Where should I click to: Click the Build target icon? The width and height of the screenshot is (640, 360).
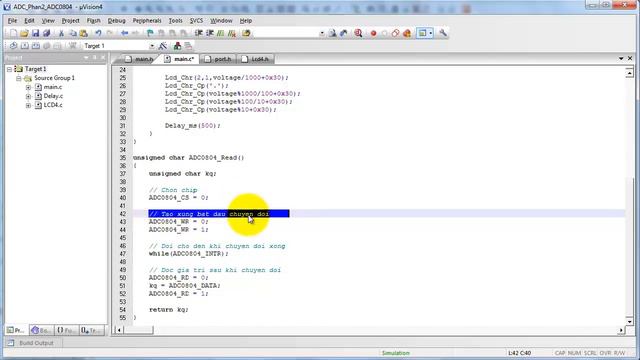(x=24, y=46)
